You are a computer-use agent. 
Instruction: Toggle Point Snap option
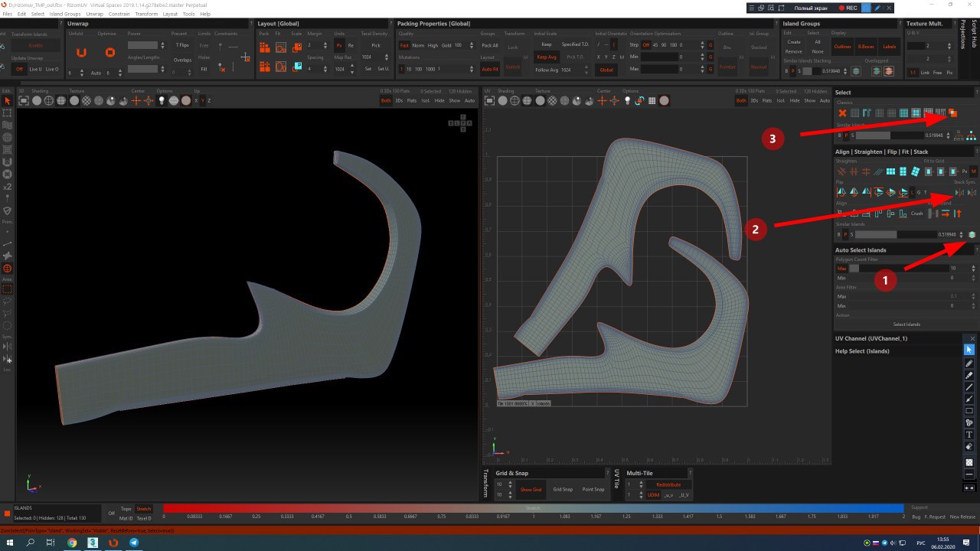(593, 490)
